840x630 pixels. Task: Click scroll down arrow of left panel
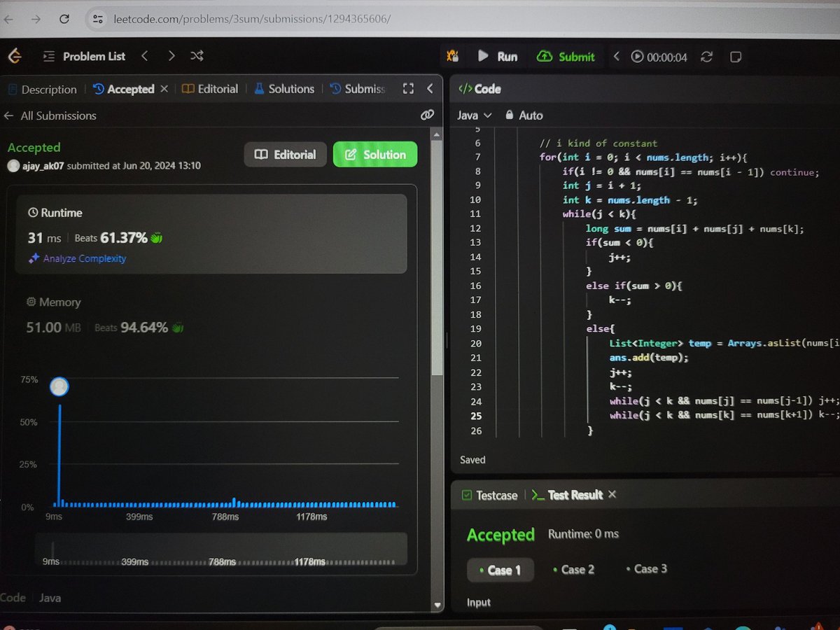pos(437,605)
